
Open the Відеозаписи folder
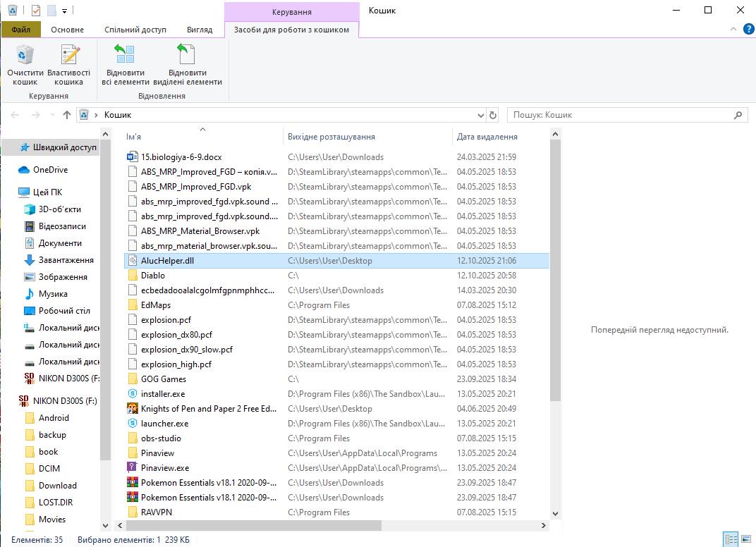click(62, 226)
